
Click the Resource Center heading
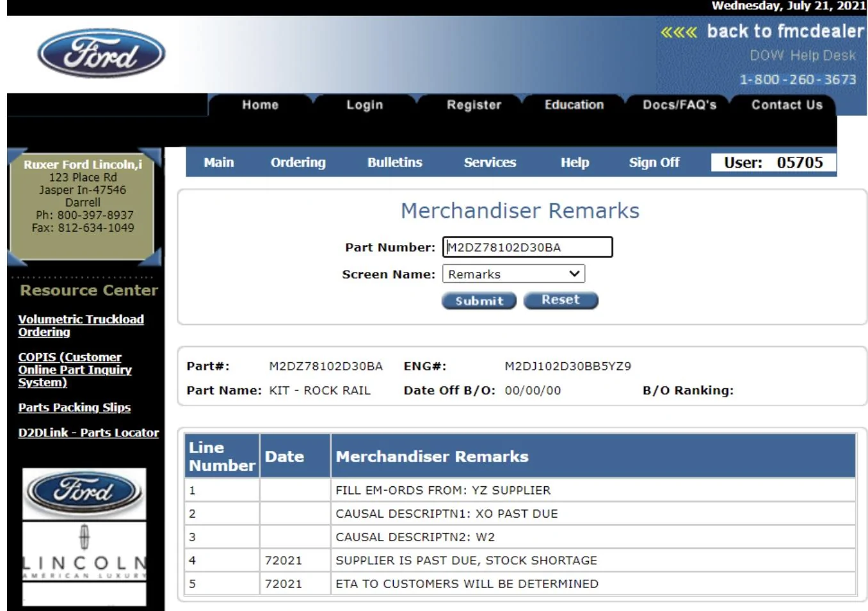click(x=89, y=290)
